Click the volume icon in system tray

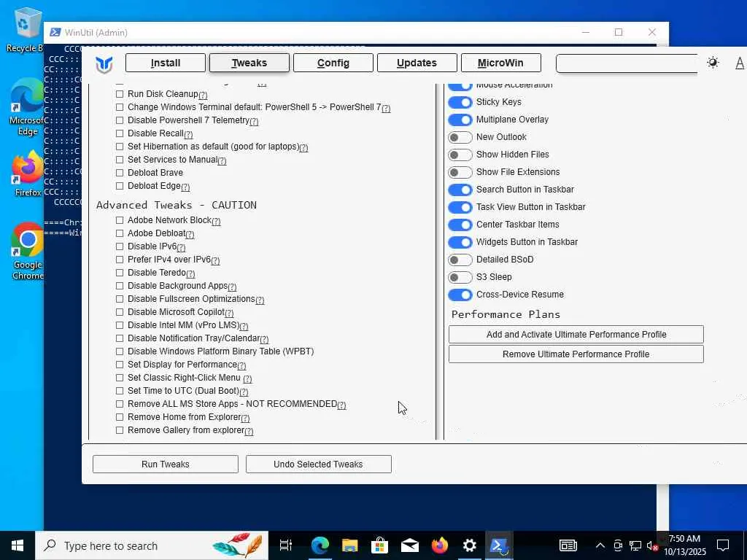[652, 545]
